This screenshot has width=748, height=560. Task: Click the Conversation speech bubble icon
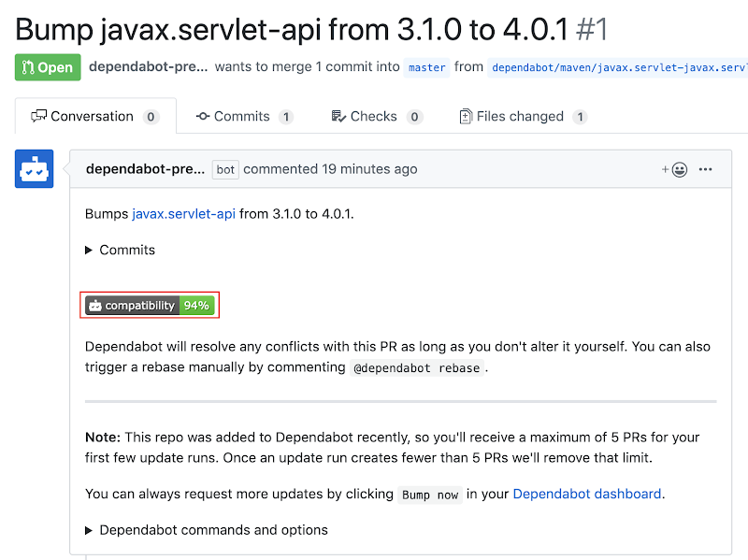pos(38,116)
